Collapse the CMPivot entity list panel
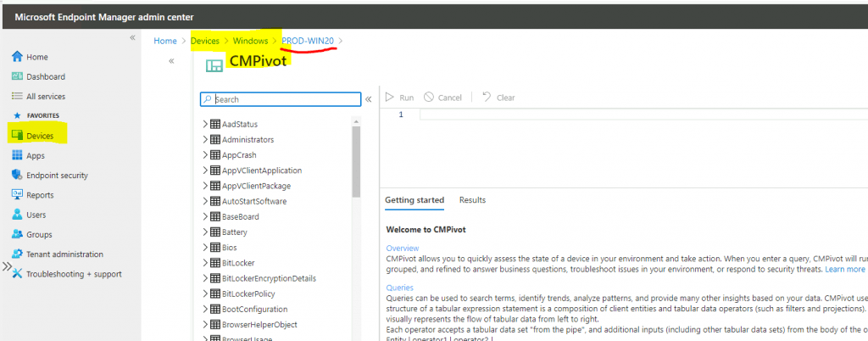This screenshot has width=868, height=341. coord(368,99)
